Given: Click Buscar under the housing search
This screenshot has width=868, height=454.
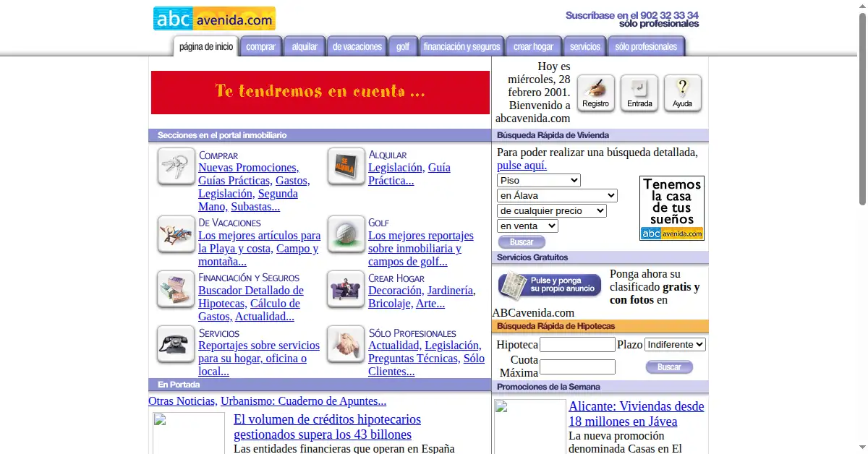Looking at the screenshot, I should click(522, 242).
